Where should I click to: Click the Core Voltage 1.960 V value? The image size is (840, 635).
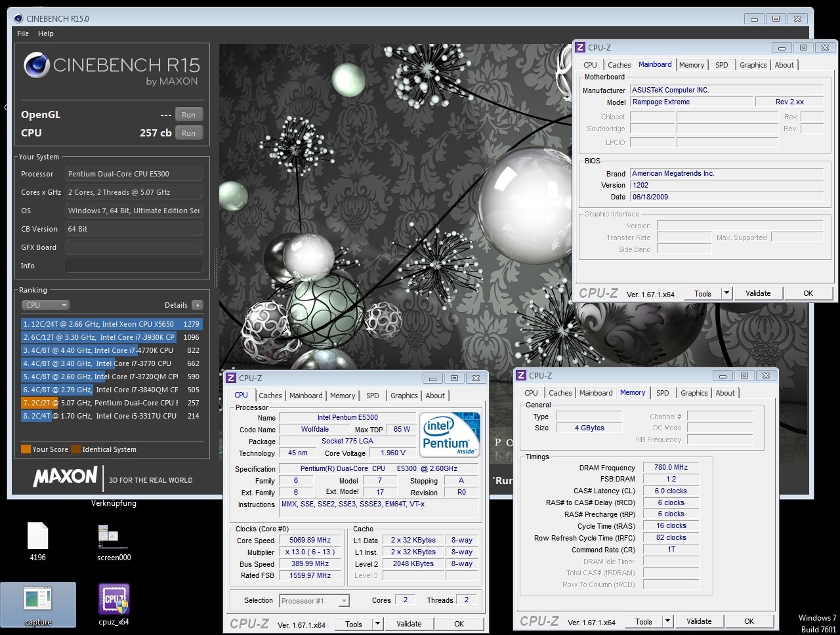tap(393, 453)
